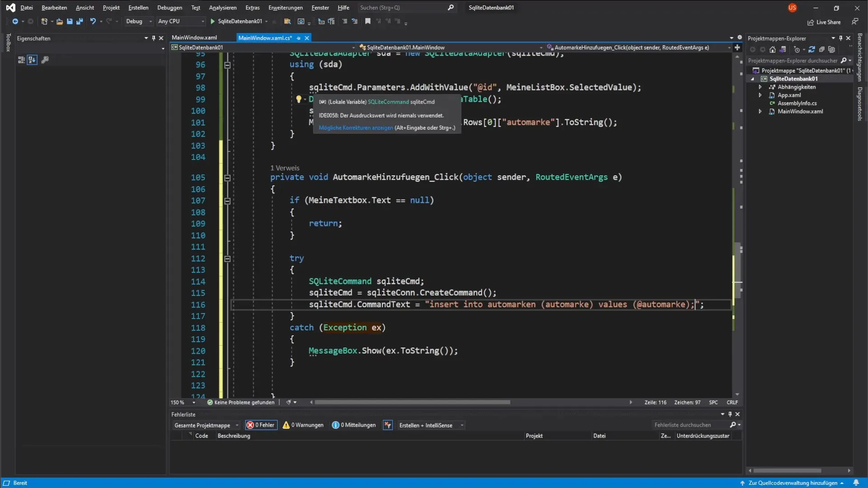Open the Erweiterungen menu
Image resolution: width=868 pixels, height=488 pixels.
(285, 8)
